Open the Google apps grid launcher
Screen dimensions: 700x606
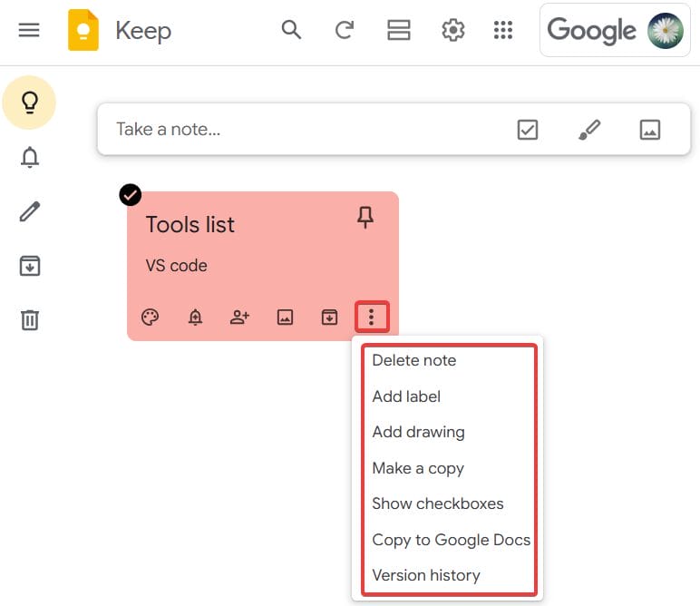coord(503,30)
